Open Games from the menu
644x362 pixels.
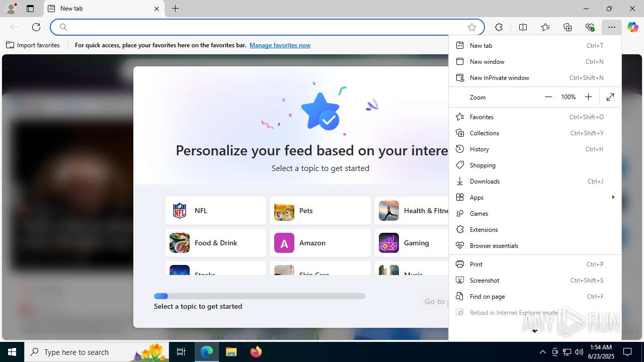point(535,213)
